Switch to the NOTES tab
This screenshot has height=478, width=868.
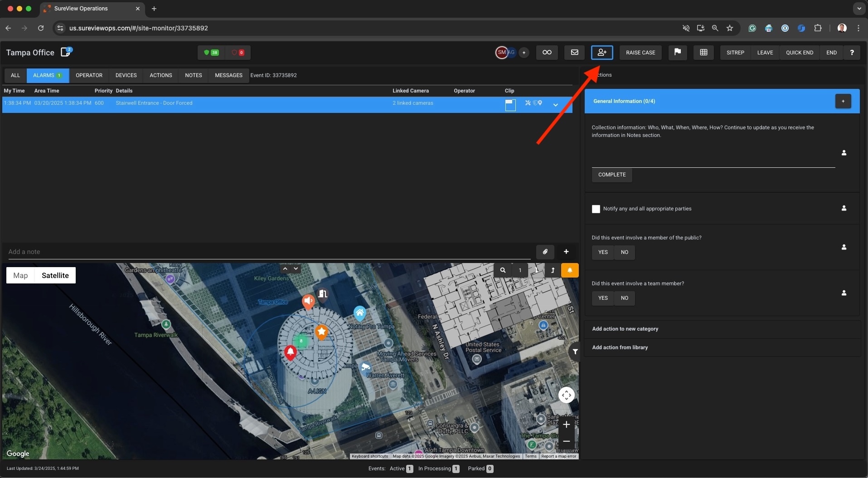[194, 75]
